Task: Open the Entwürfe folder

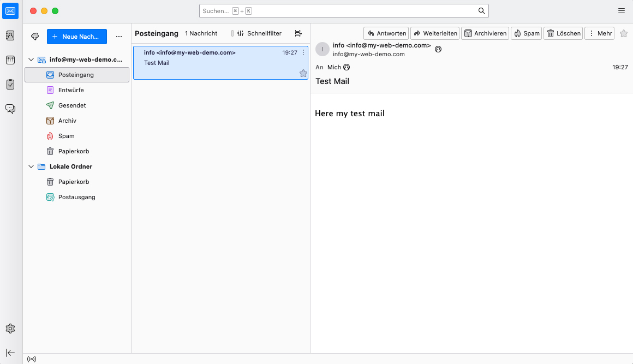Action: tap(77, 91)
